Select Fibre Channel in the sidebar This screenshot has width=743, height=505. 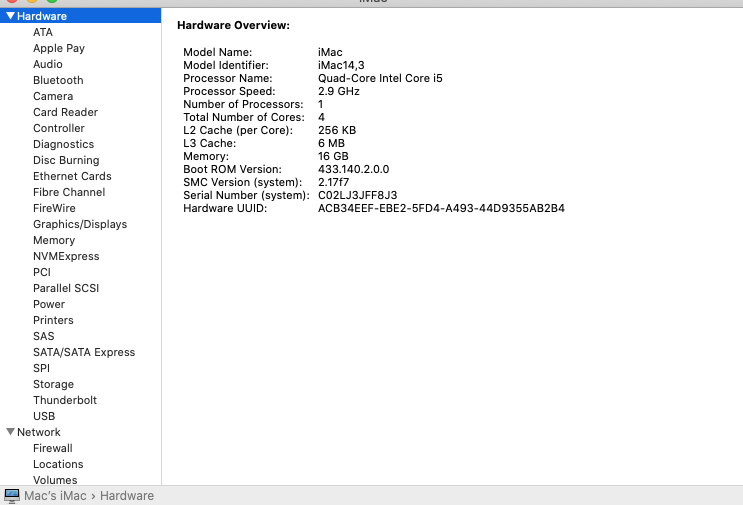pos(69,192)
